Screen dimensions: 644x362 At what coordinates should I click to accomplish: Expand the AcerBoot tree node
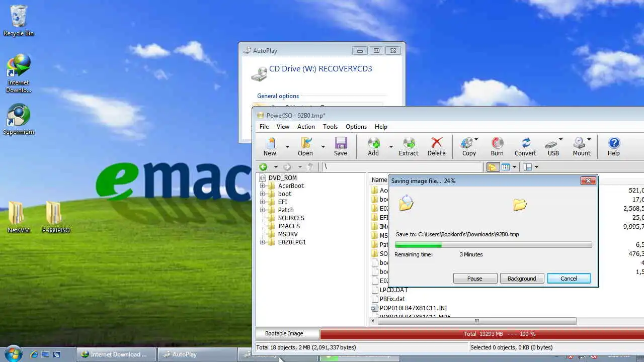tap(262, 186)
